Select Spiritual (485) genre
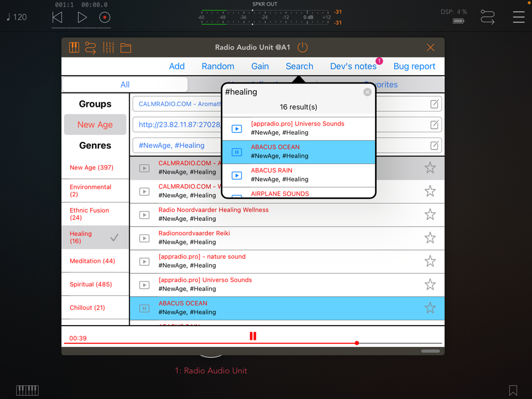 (95, 284)
